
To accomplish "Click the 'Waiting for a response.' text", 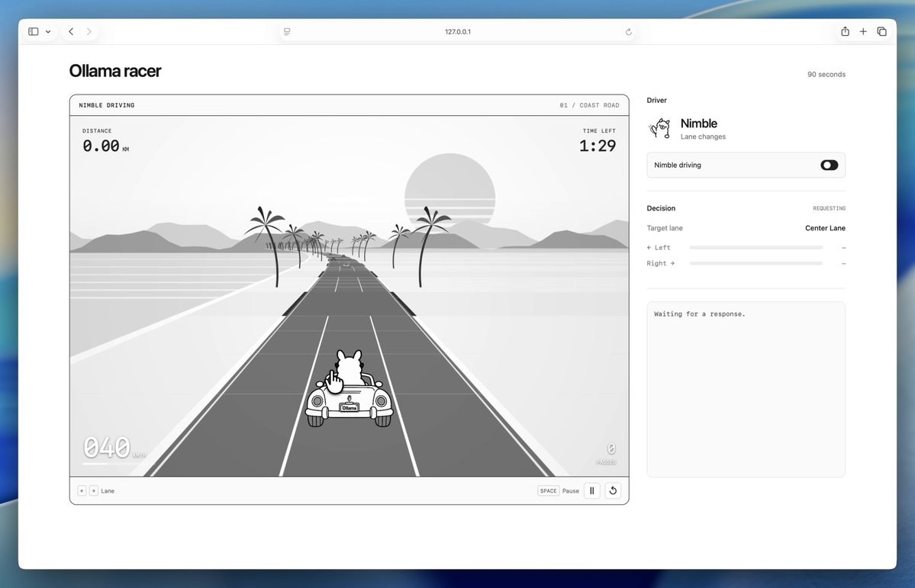I will click(700, 314).
